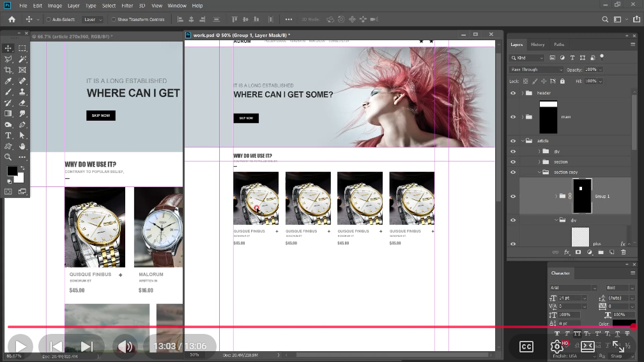Open the search icon in options bar

tap(605, 19)
